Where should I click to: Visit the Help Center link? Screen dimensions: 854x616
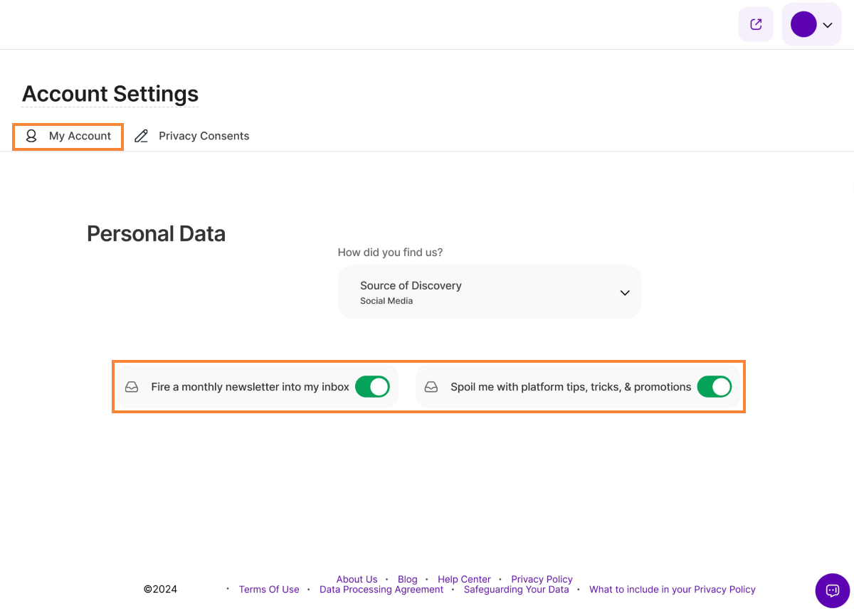click(x=464, y=579)
